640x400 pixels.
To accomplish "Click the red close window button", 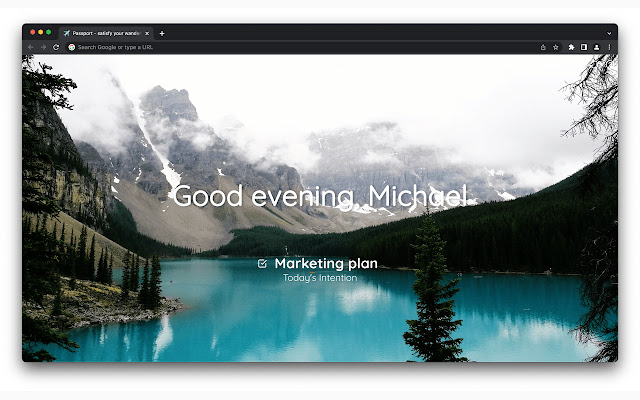I will pos(33,32).
